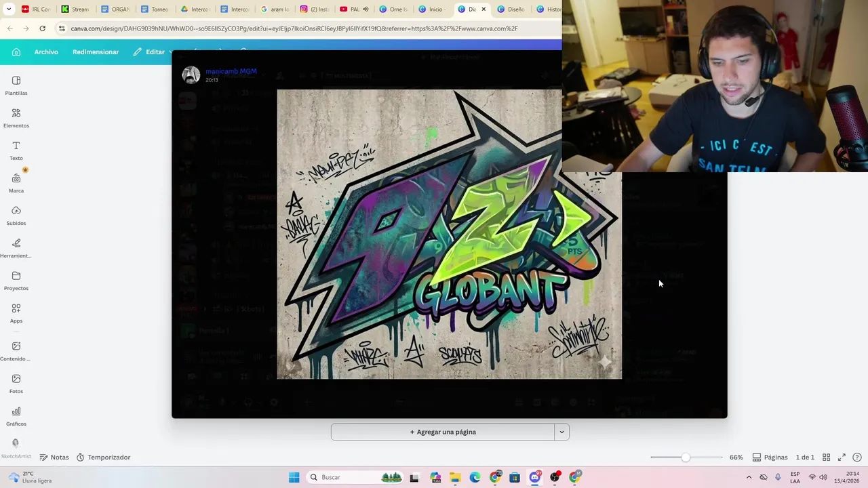Open OBS Studio from taskbar

tap(555, 477)
